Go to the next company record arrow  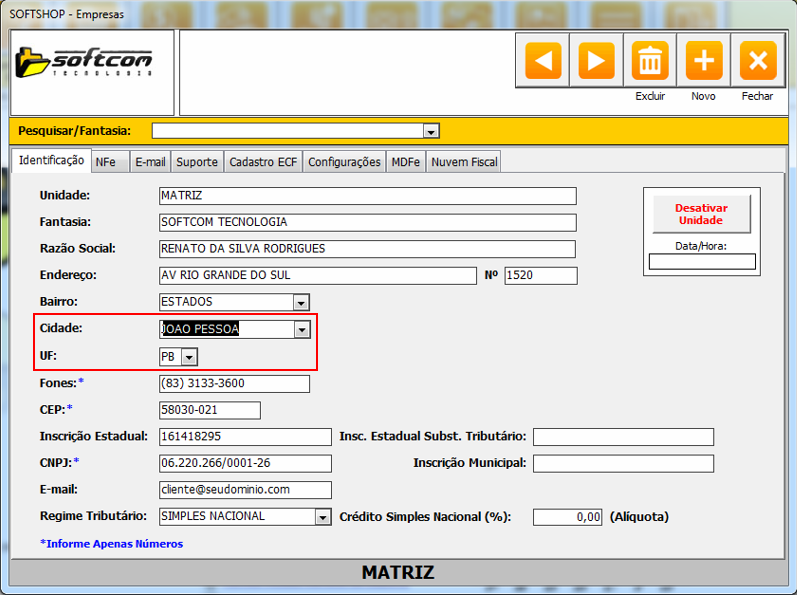(x=596, y=61)
